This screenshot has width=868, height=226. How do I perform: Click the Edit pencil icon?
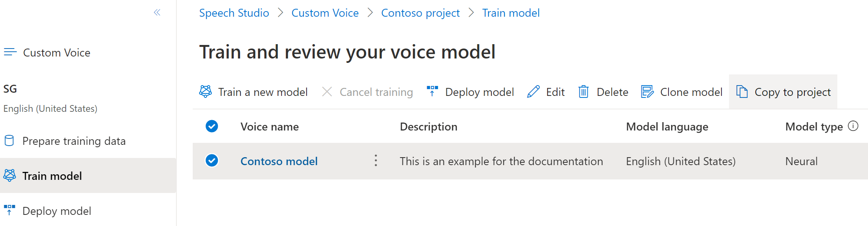click(x=533, y=92)
